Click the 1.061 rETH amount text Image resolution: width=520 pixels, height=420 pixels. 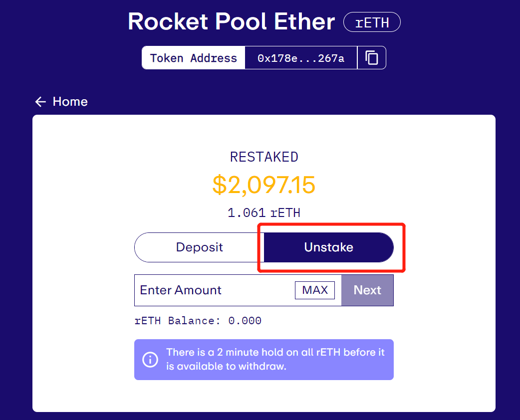point(264,213)
